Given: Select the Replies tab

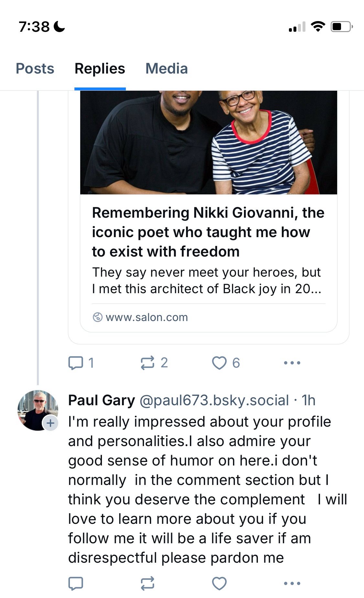Looking at the screenshot, I should point(100,69).
